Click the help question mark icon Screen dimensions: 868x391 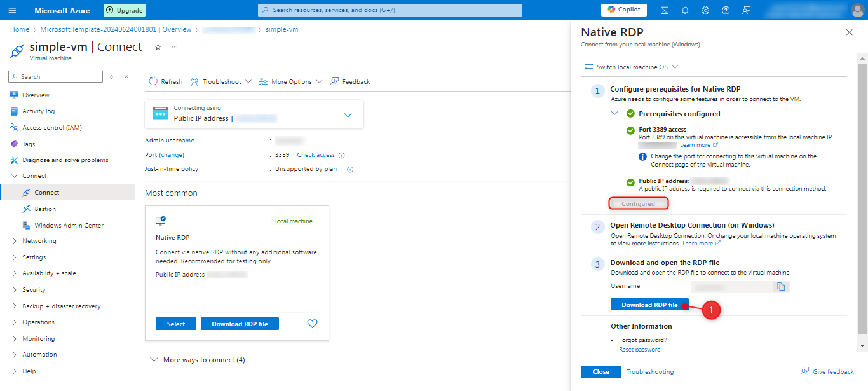726,10
